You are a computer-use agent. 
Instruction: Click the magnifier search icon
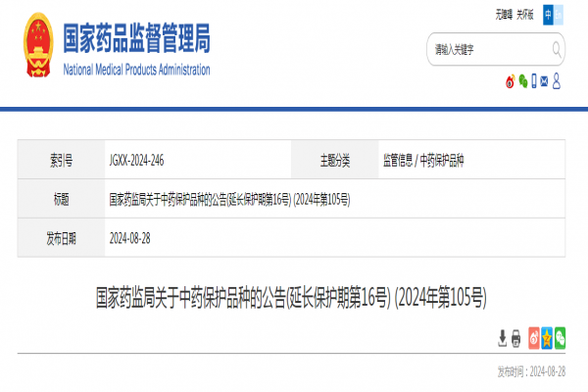click(557, 50)
